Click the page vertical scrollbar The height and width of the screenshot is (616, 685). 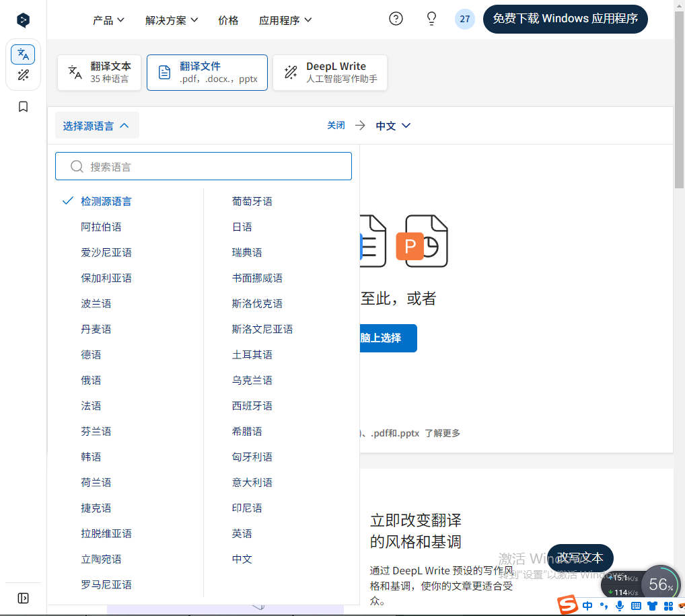click(680, 100)
